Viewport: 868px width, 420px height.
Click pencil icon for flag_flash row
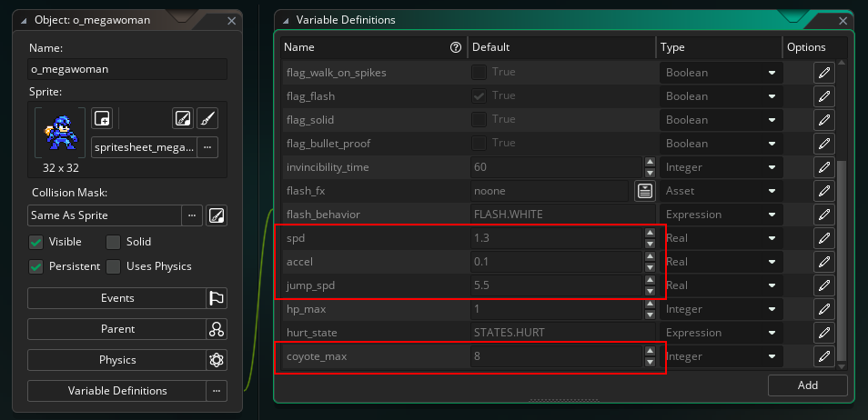824,96
